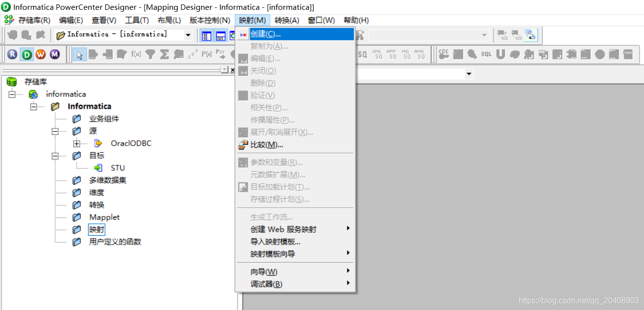This screenshot has width=644, height=310.
Task: Open the mapping name dropdown arrow in workspace
Action: [469, 74]
